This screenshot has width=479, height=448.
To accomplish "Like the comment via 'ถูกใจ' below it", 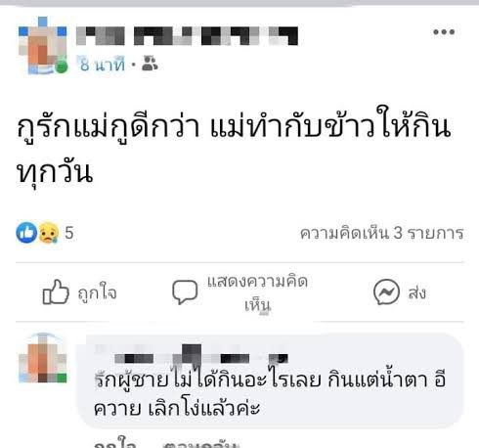I will 114,444.
